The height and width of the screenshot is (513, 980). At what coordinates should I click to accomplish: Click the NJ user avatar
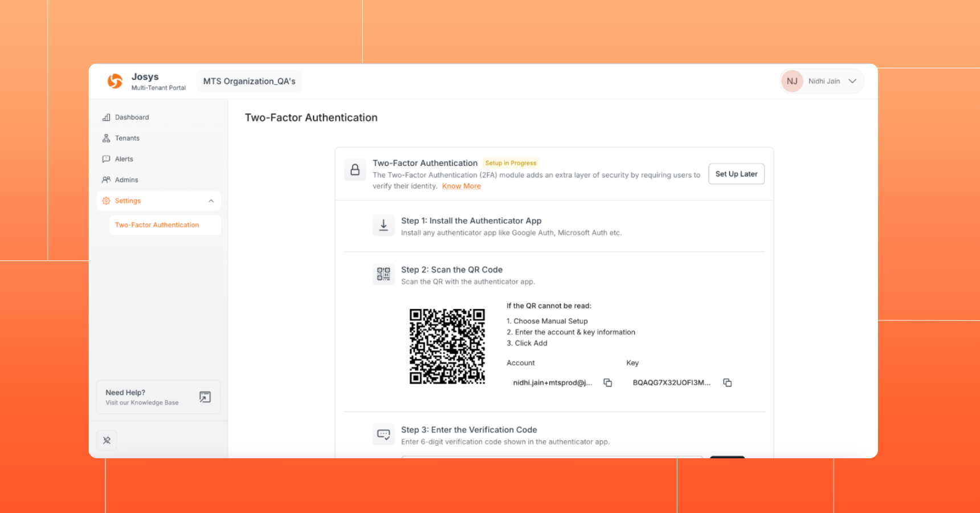point(792,81)
